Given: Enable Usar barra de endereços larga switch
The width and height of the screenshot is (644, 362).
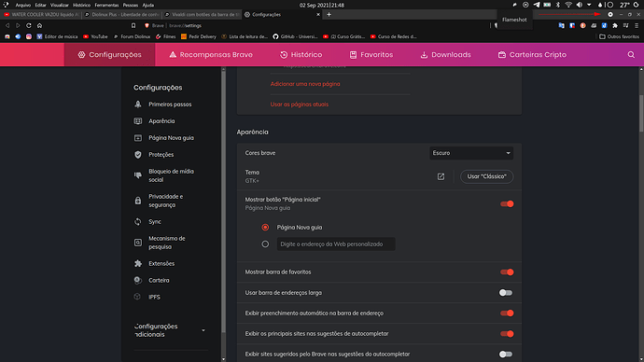Looking at the screenshot, I should point(506,293).
